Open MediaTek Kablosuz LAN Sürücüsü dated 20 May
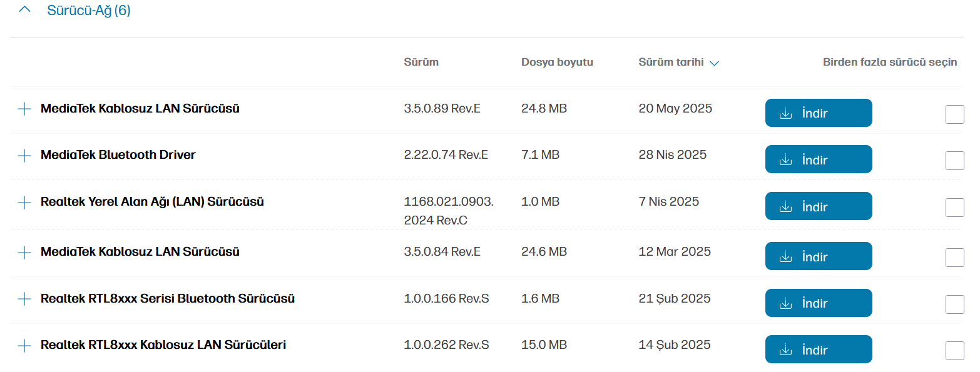Image resolution: width=980 pixels, height=372 pixels. coord(140,109)
